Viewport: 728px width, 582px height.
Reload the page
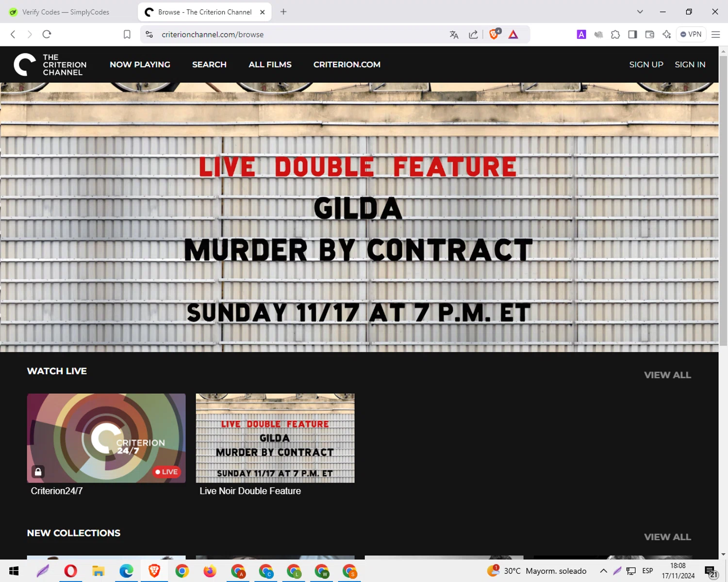(x=47, y=34)
